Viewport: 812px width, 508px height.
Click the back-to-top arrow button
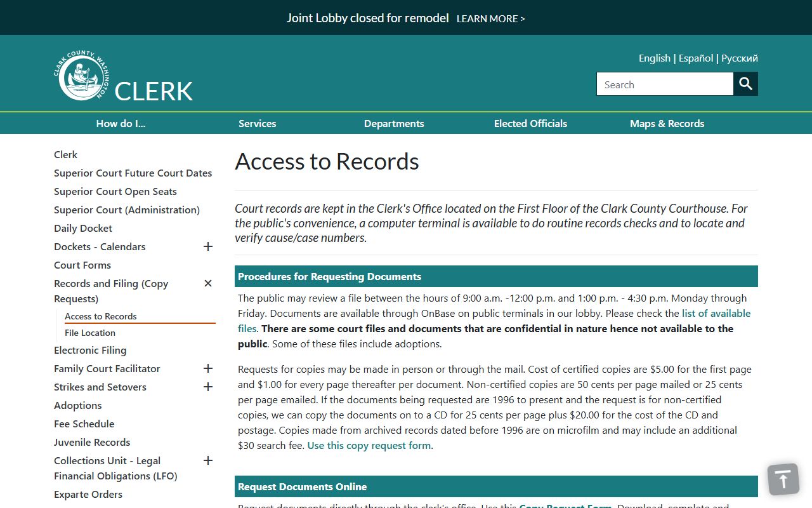pyautogui.click(x=783, y=479)
